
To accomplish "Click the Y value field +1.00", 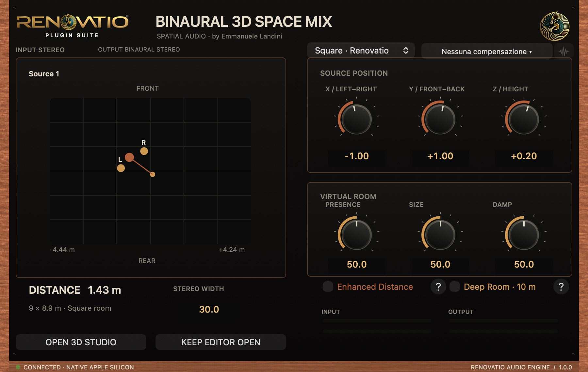I will (x=440, y=156).
